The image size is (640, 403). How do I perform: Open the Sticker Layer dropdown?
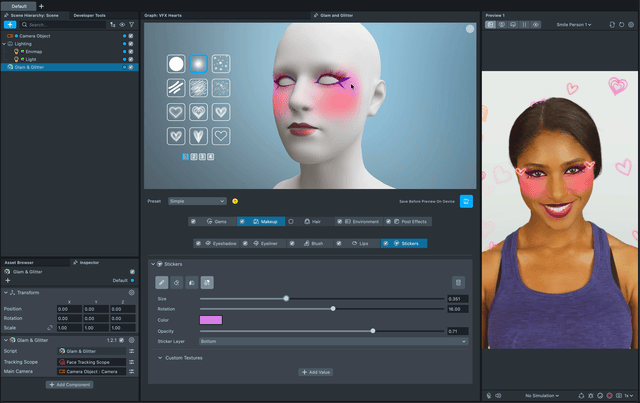point(333,341)
